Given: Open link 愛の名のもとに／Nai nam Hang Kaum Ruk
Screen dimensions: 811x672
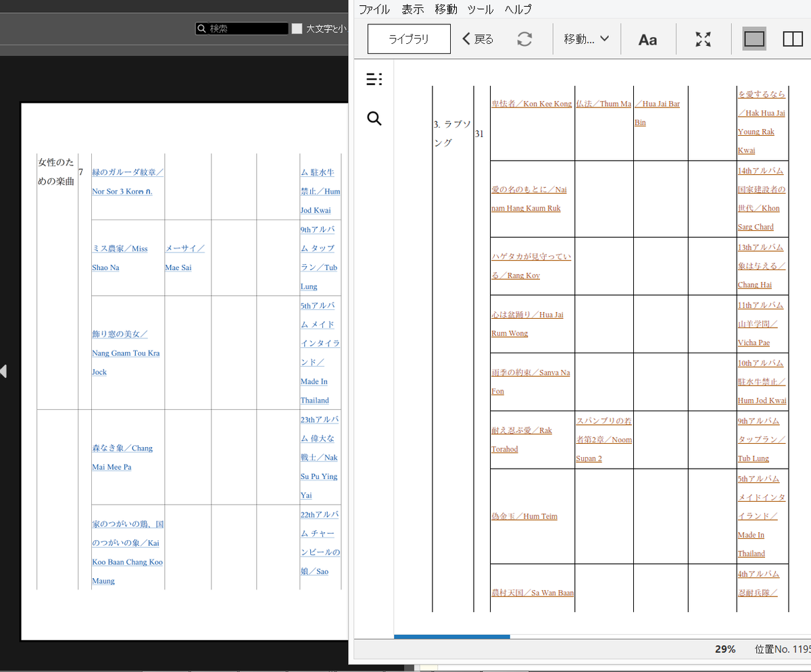Looking at the screenshot, I should point(529,199).
